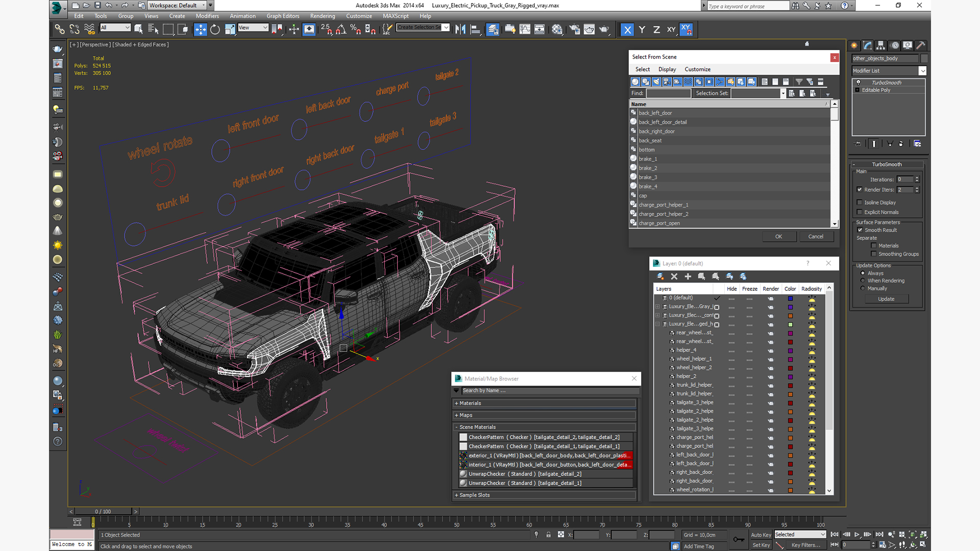The height and width of the screenshot is (551, 980).
Task: Click Display Cameras filter in Select From Scene
Action: tap(667, 82)
